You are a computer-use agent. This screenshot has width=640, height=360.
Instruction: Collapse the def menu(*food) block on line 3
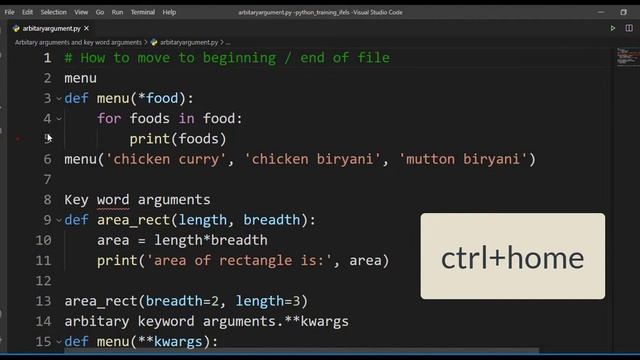coord(59,99)
